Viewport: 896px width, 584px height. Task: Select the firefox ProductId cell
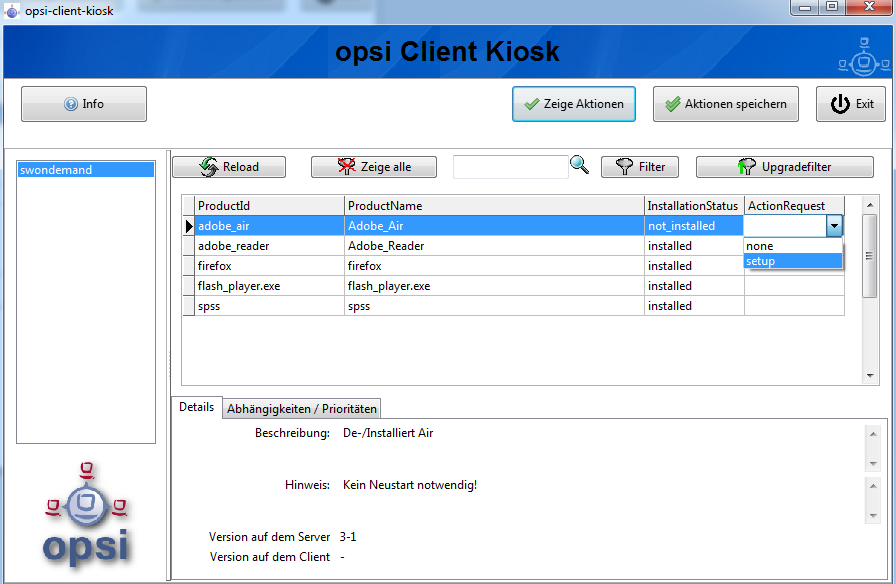[x=269, y=266]
